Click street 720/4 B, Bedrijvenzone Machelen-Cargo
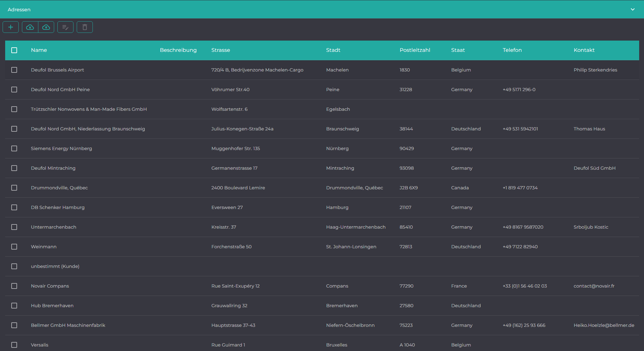Viewport: 644px width, 351px height. [257, 70]
